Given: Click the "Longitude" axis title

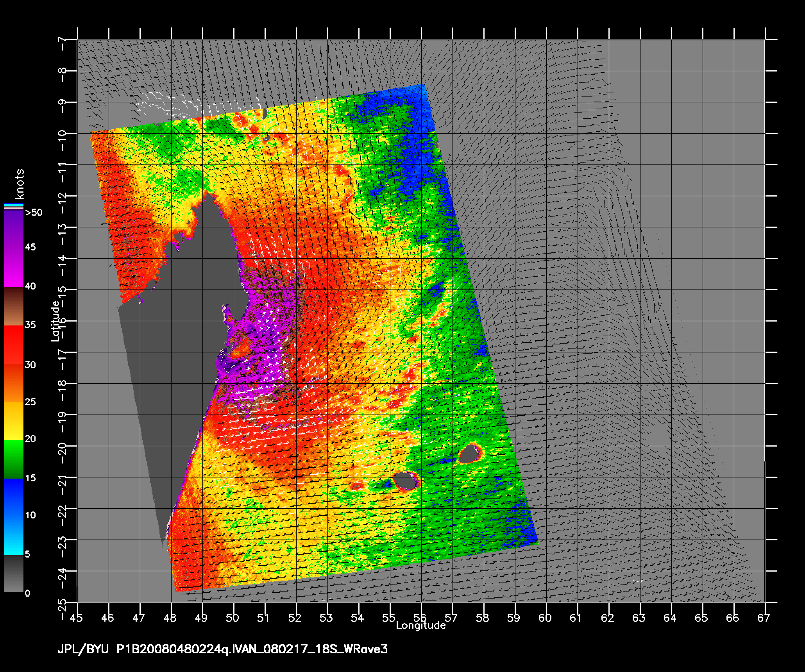Looking at the screenshot, I should [421, 626].
